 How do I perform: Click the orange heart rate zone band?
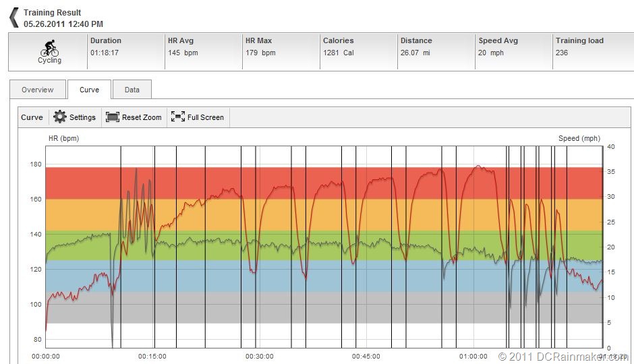click(324, 214)
